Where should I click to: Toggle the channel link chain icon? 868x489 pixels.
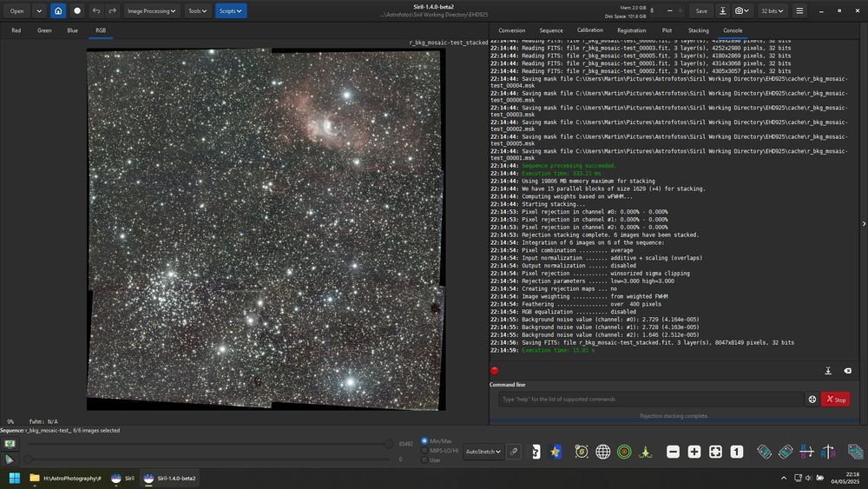[x=514, y=452]
